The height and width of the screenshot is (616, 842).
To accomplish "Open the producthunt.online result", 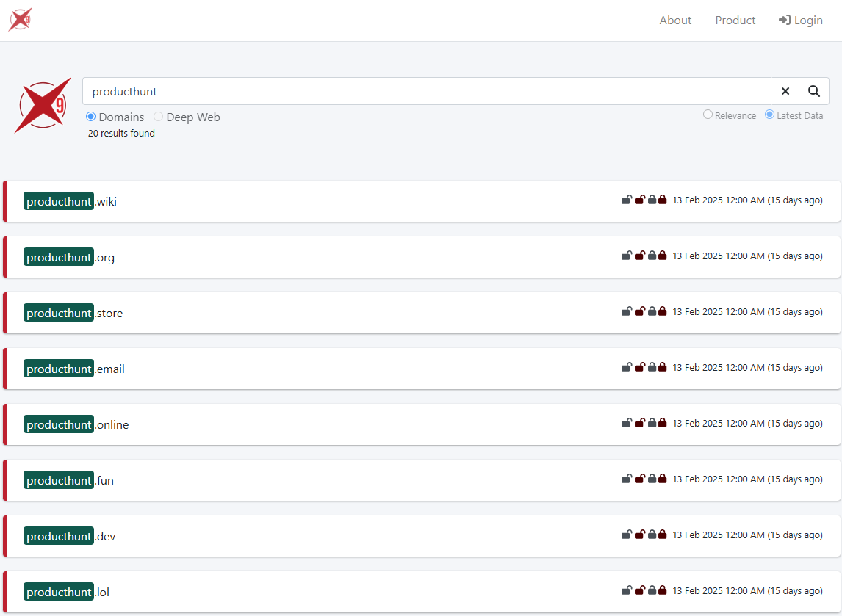I will [x=76, y=424].
